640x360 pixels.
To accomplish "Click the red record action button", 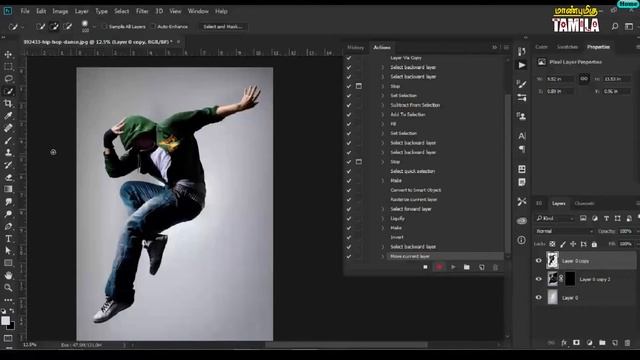I will coord(439,267).
